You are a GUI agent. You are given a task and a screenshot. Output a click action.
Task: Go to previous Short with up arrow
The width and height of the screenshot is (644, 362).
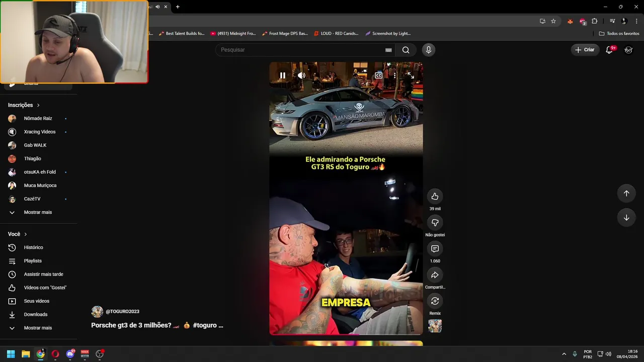pos(626,194)
